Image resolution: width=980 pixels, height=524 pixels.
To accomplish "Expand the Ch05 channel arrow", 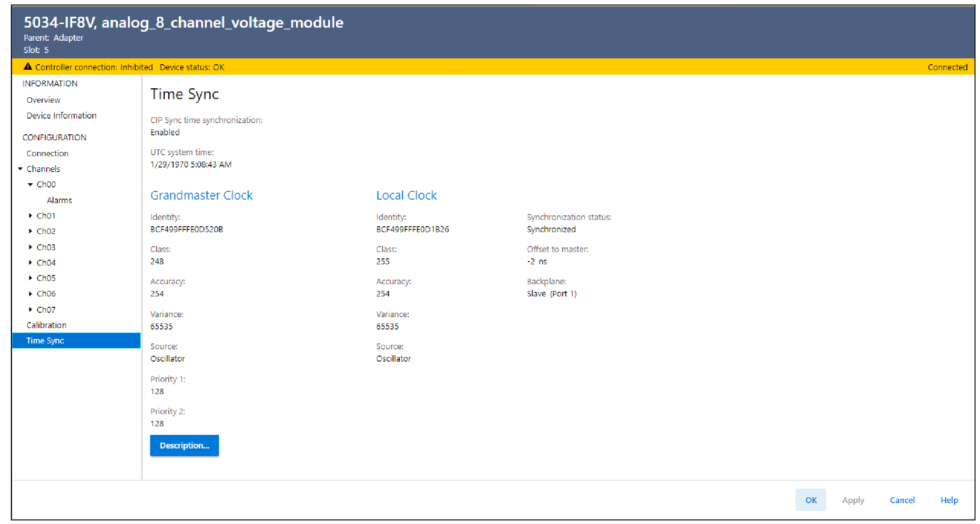I will tap(30, 278).
